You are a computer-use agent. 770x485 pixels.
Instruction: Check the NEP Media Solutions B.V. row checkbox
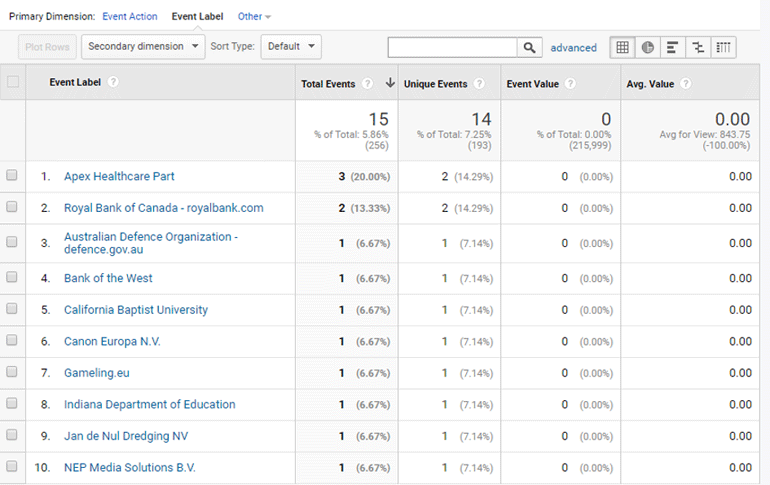(x=12, y=466)
